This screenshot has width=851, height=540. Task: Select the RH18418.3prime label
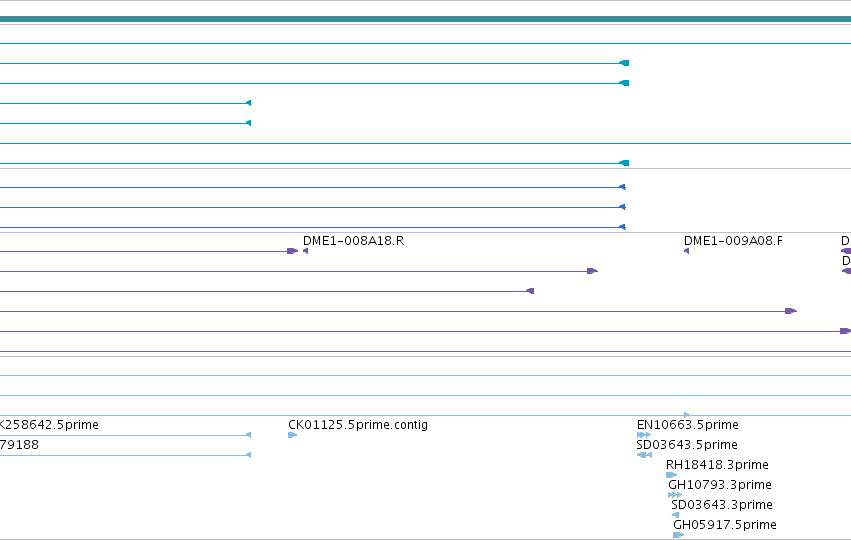point(717,465)
